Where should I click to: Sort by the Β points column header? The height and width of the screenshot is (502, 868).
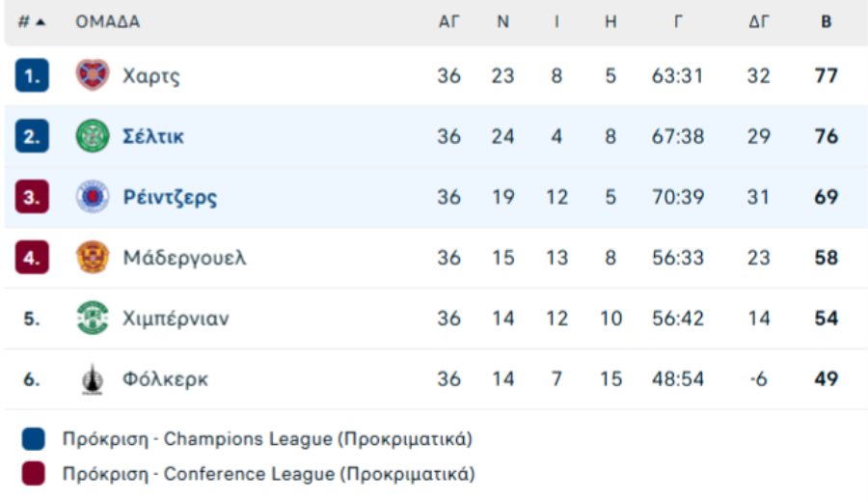(826, 21)
